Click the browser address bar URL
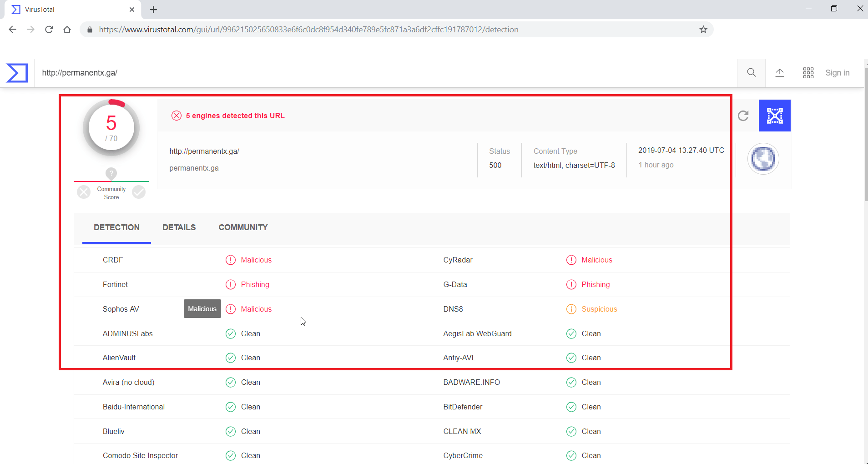This screenshot has width=868, height=464. (x=308, y=30)
